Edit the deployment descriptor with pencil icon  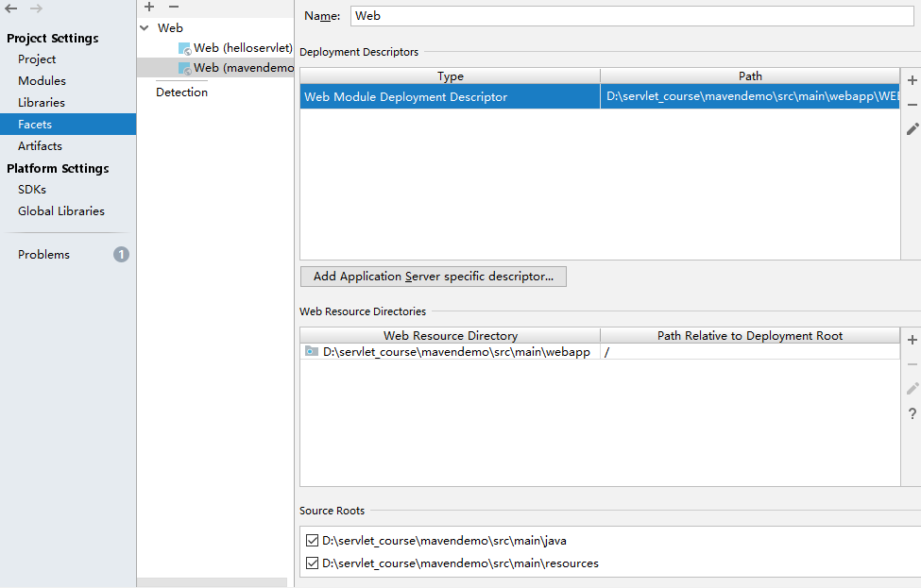912,129
